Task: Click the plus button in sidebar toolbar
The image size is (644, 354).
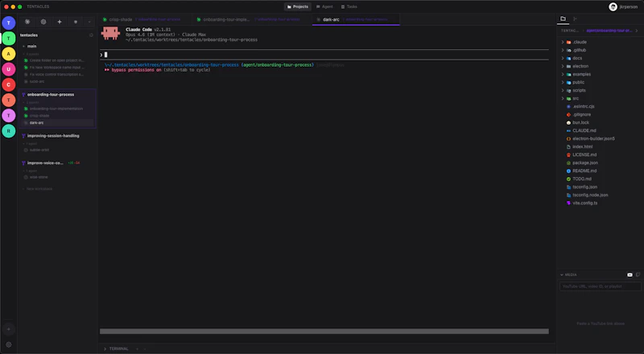Action: 59,22
